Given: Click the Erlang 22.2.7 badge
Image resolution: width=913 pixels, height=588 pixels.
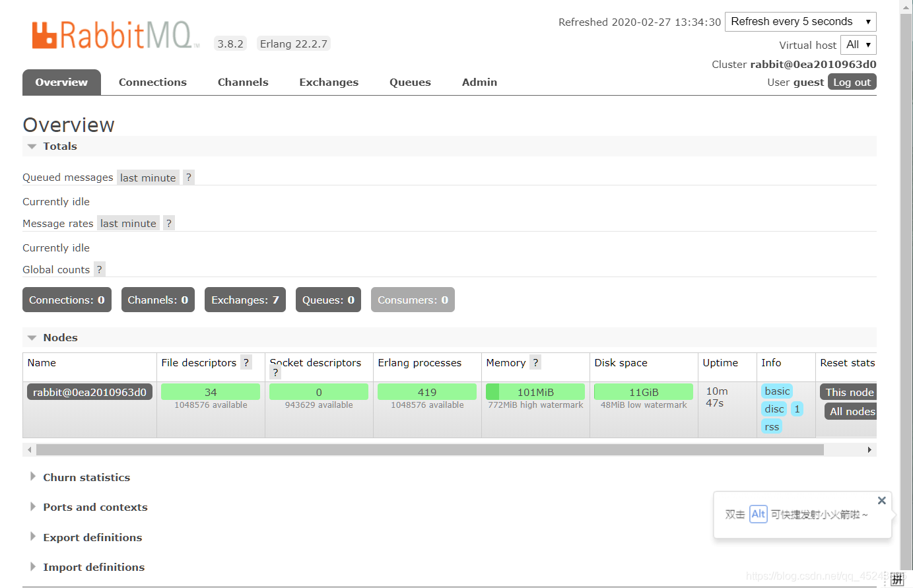Looking at the screenshot, I should (294, 44).
